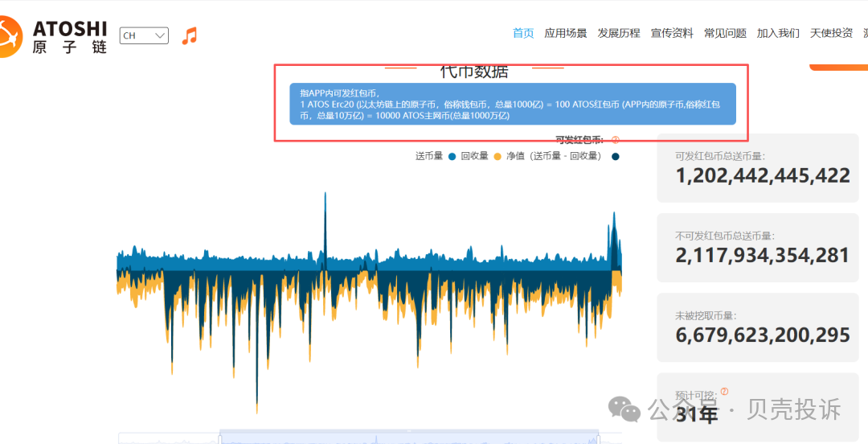Click the orange button at top right
Viewport: 868px width, 444px height.
838,66
